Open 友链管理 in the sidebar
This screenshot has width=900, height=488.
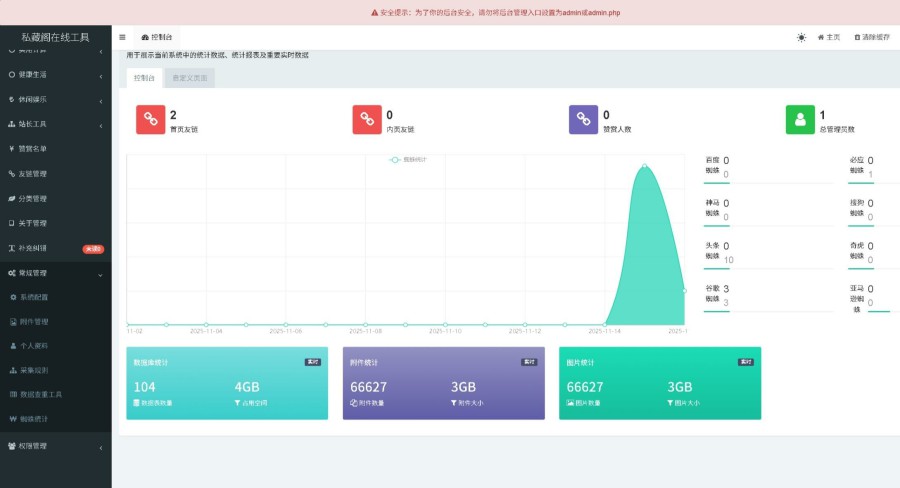pos(56,174)
